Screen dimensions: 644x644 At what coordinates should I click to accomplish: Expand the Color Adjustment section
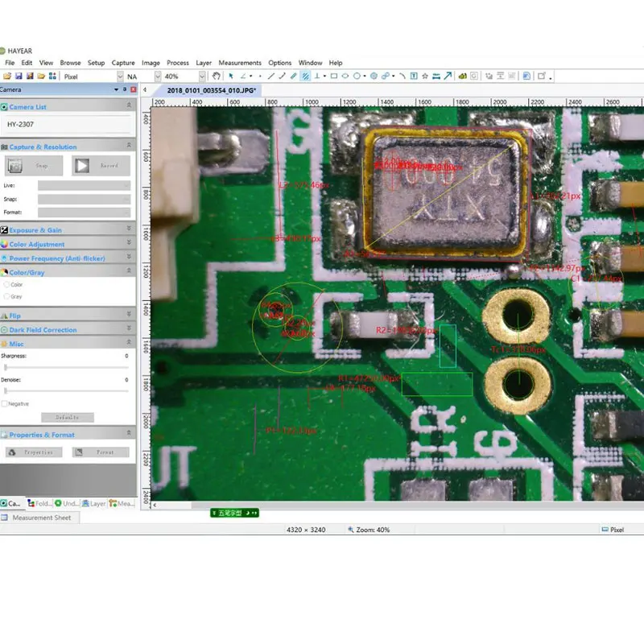(129, 243)
